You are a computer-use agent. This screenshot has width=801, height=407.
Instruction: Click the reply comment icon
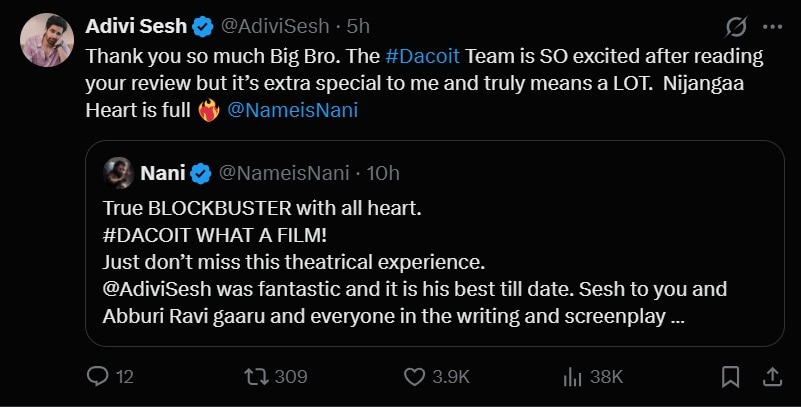[x=97, y=376]
